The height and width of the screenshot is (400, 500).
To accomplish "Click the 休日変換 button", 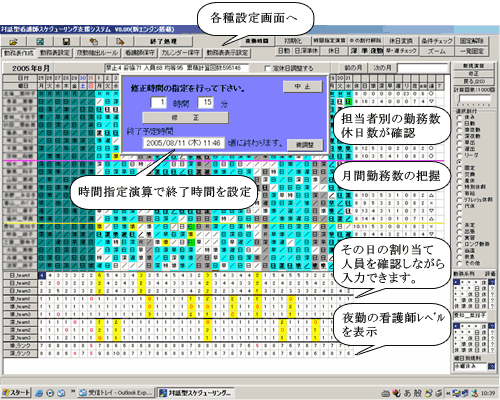I will pos(401,41).
